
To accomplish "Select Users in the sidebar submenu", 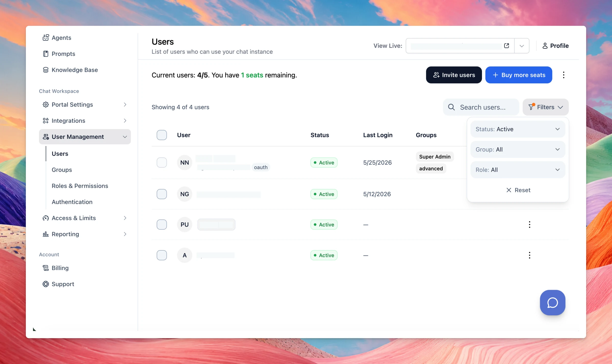I will [60, 154].
